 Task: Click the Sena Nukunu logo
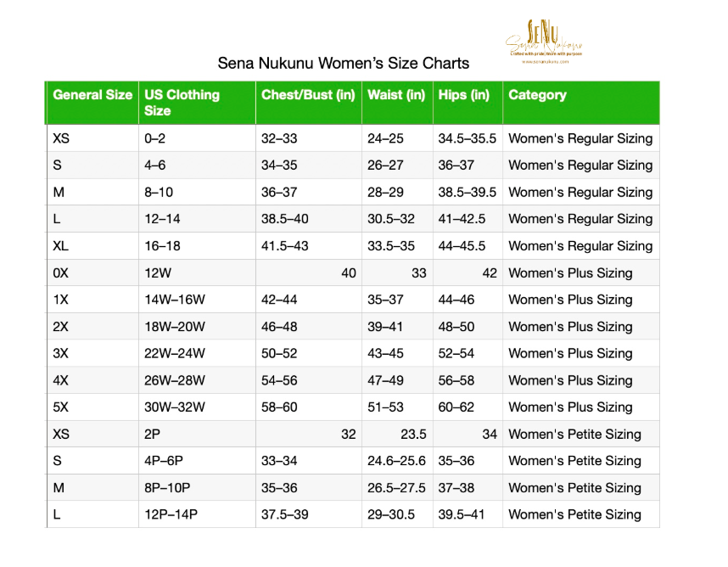(x=544, y=42)
